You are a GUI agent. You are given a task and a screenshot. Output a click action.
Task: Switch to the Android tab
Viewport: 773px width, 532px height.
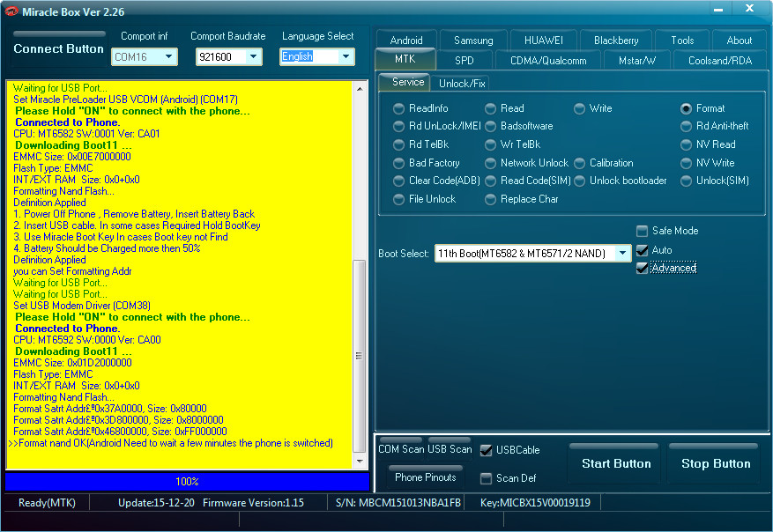point(406,41)
